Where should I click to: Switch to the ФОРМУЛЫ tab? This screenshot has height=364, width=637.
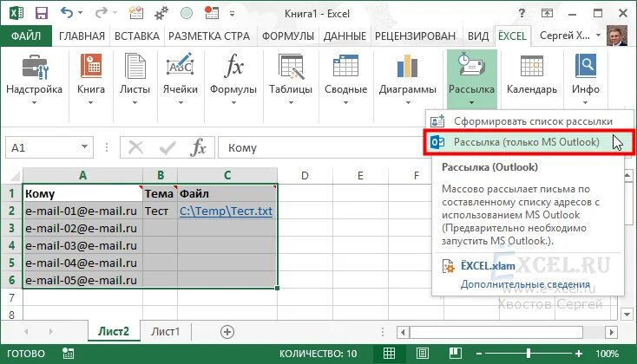tap(288, 36)
